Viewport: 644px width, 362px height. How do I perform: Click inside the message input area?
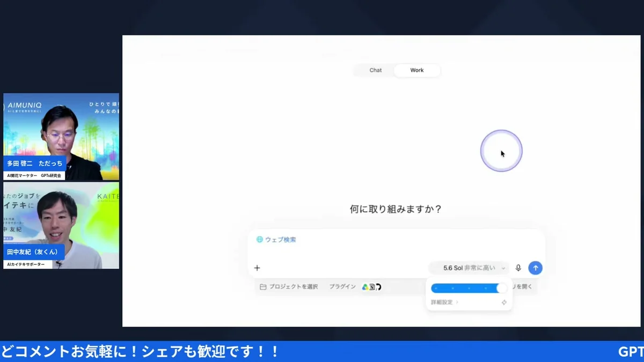pyautogui.click(x=397, y=253)
